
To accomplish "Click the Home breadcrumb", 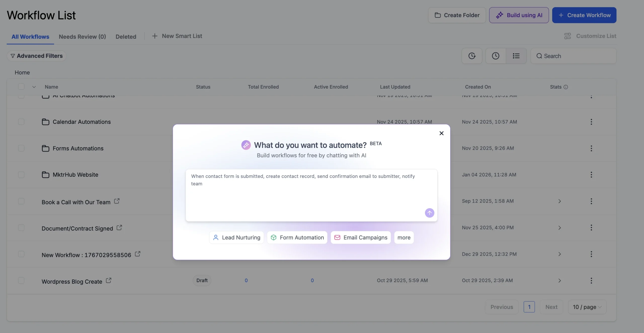I will (22, 72).
